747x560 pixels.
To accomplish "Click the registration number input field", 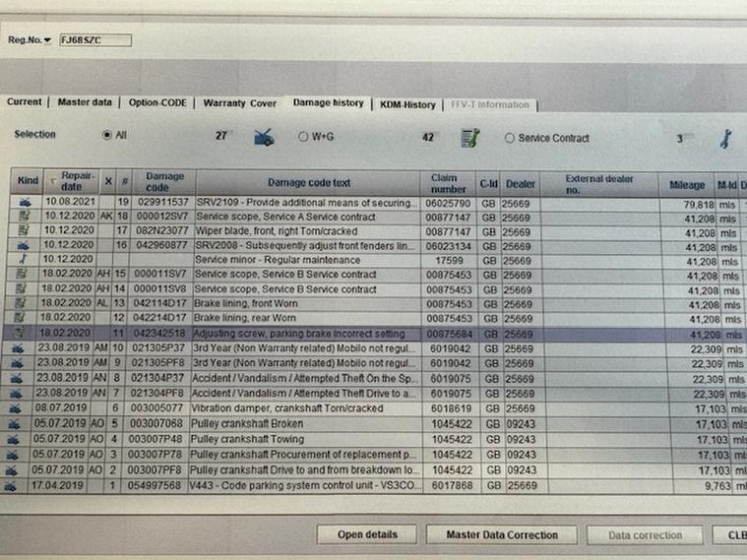I will coord(93,40).
